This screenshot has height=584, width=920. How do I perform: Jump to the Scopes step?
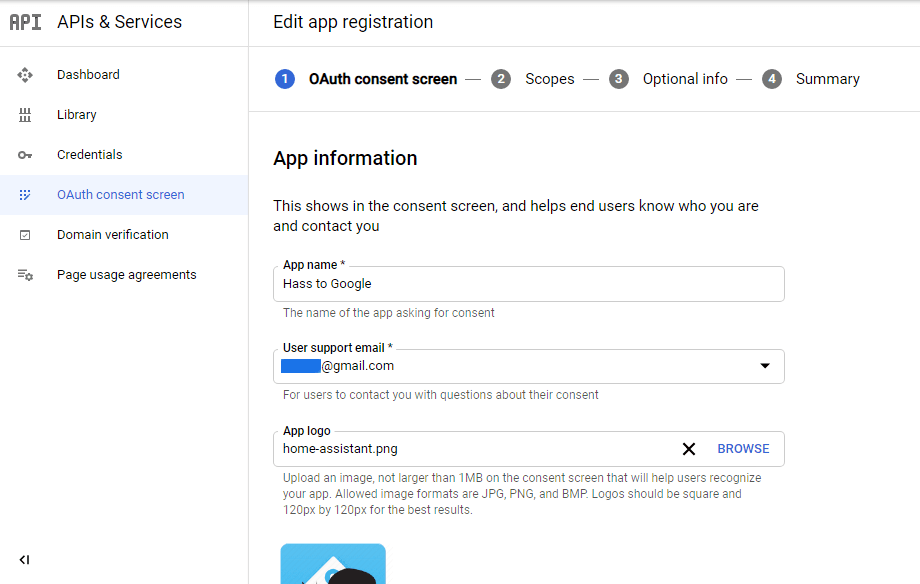549,79
